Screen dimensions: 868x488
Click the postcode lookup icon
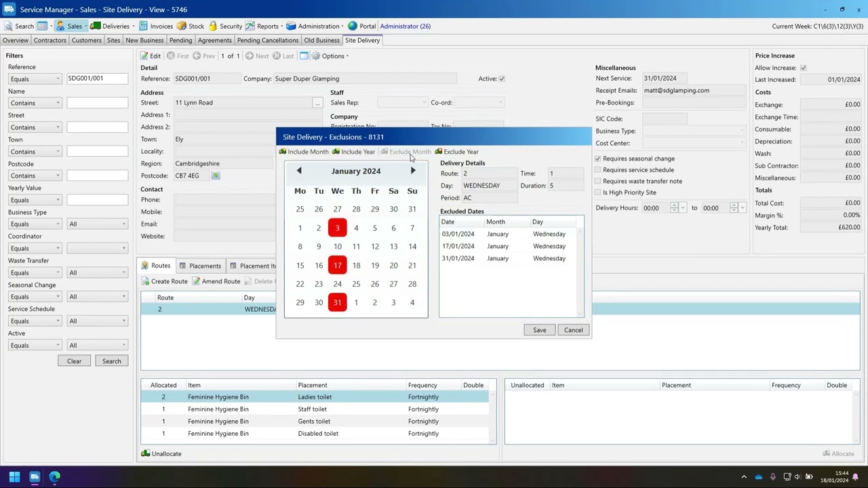pyautogui.click(x=216, y=176)
